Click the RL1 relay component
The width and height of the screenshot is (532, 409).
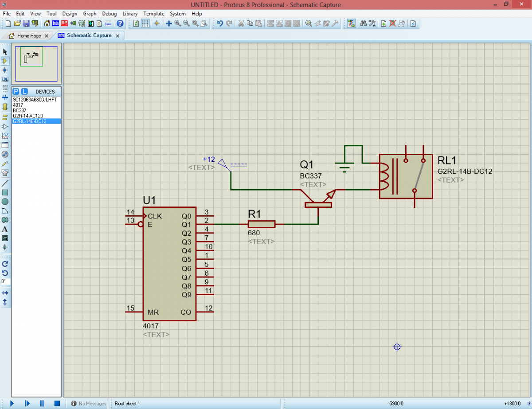406,176
